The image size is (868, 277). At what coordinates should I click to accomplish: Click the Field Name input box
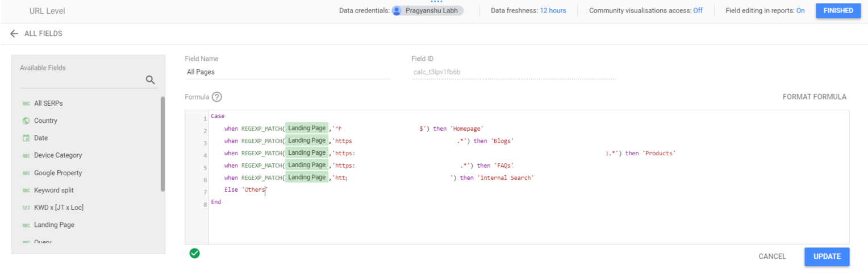(x=287, y=72)
